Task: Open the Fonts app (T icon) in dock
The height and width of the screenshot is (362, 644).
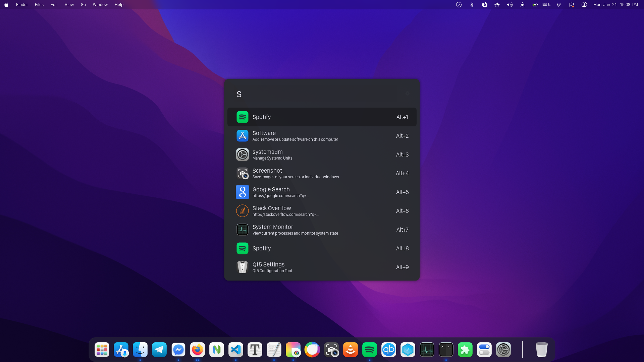Action: 255,350
